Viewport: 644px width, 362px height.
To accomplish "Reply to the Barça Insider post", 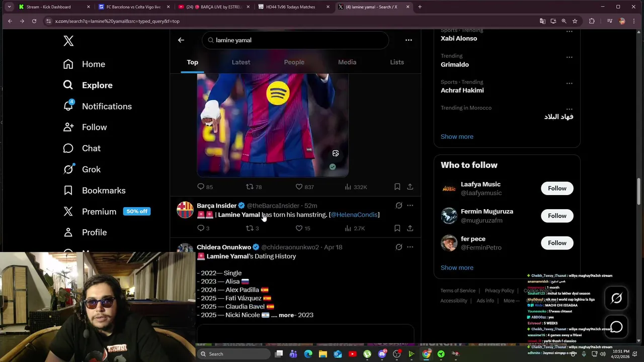I will click(203, 228).
